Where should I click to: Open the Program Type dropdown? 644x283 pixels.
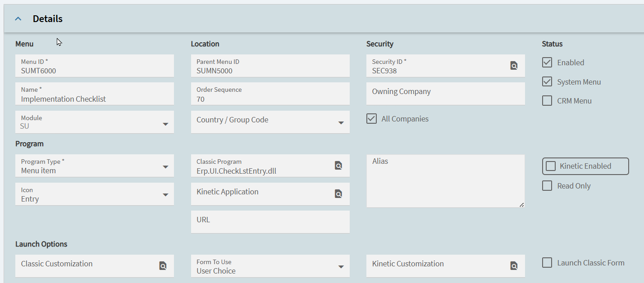pyautogui.click(x=165, y=167)
